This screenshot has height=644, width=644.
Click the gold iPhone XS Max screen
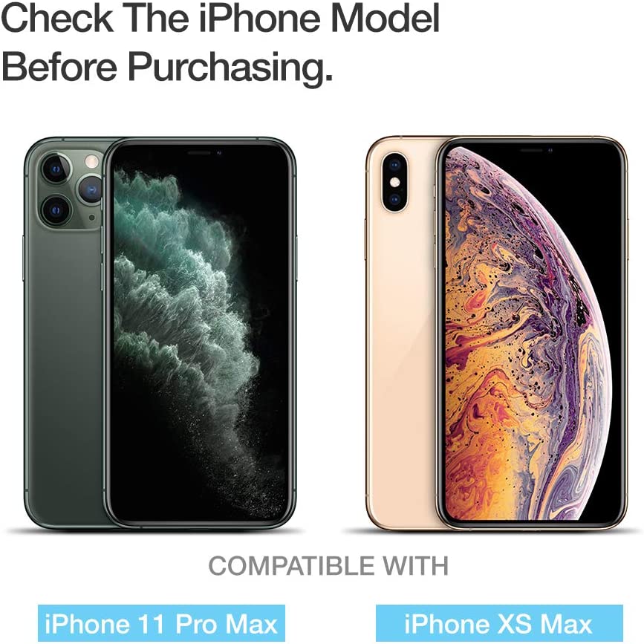[x=533, y=333]
